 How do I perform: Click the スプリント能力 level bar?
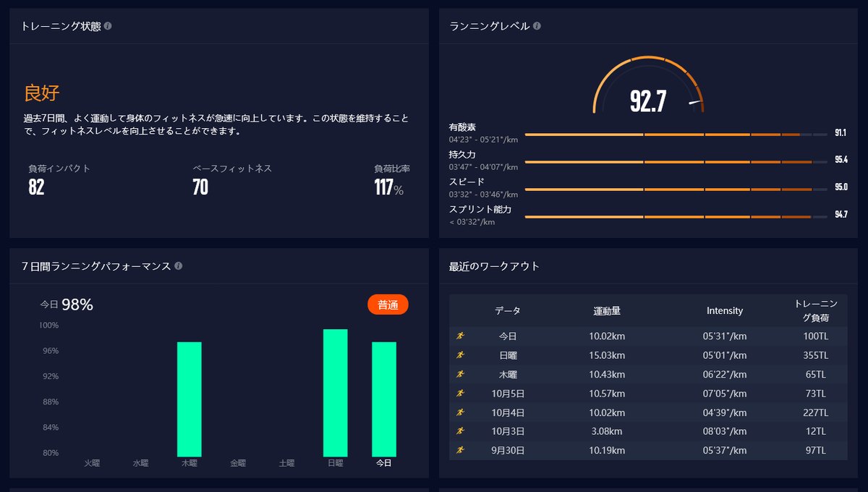(676, 216)
